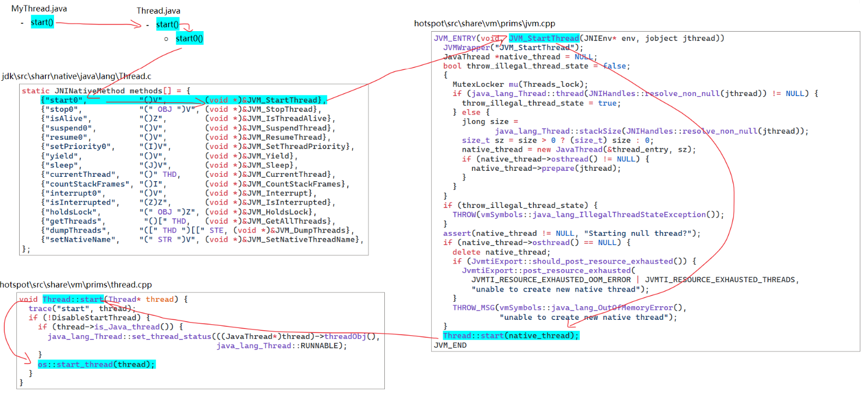868x393 pixels.
Task: Click the "yield" method name
Action: pos(61,156)
